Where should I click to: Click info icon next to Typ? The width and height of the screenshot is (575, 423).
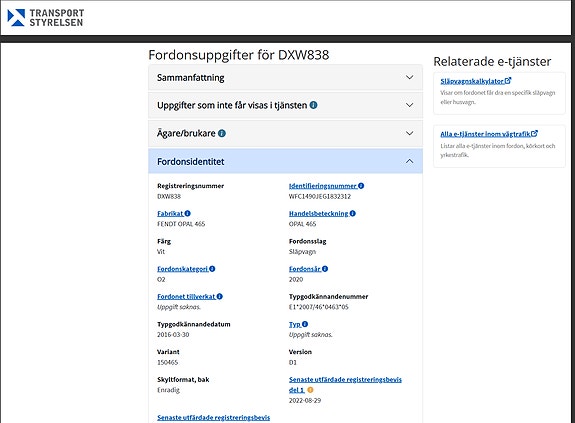coord(305,324)
